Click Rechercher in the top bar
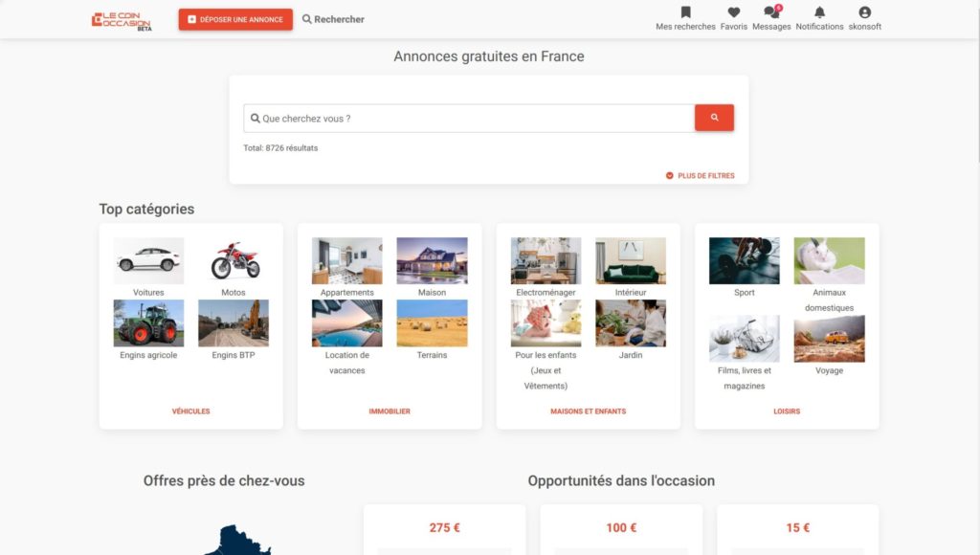 (x=333, y=19)
